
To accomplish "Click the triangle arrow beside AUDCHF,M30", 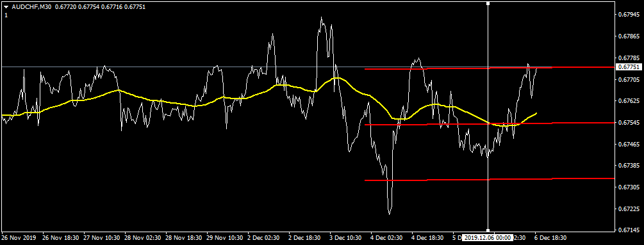I will tap(6, 7).
